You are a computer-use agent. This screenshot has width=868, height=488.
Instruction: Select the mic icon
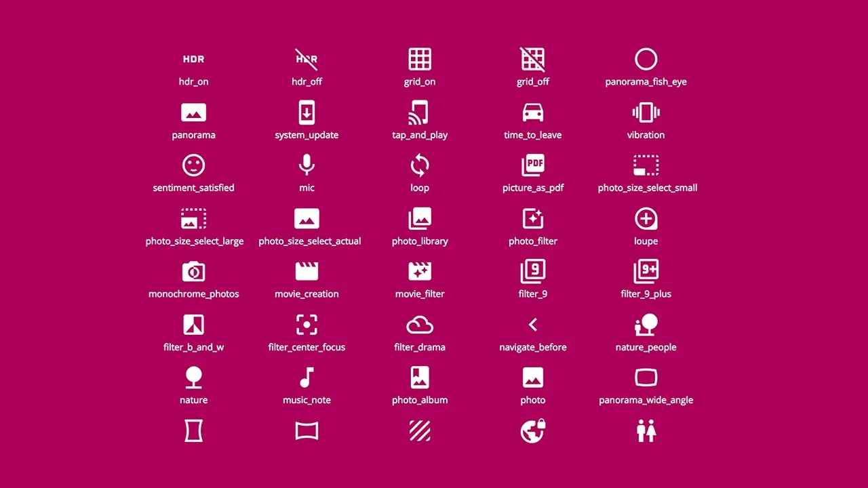[307, 165]
